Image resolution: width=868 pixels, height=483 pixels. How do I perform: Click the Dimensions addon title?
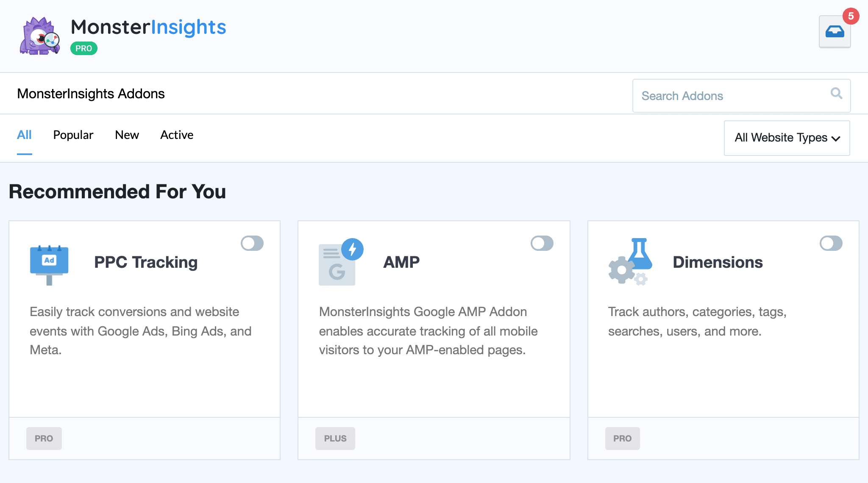tap(718, 262)
